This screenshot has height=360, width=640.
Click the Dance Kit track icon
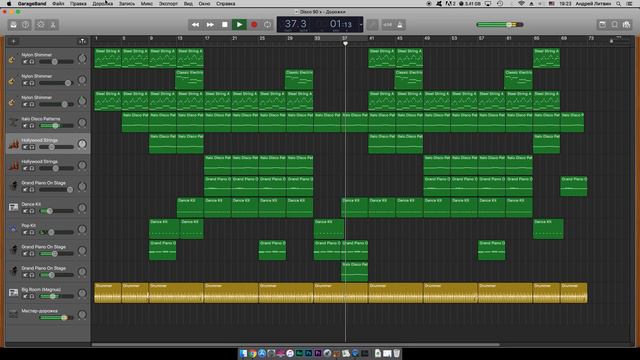coord(13,207)
